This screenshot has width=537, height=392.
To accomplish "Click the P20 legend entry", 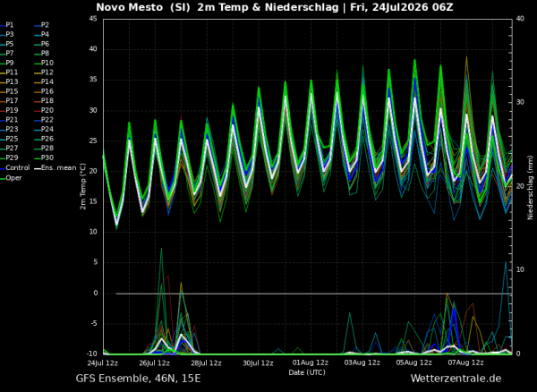I will point(44,110).
